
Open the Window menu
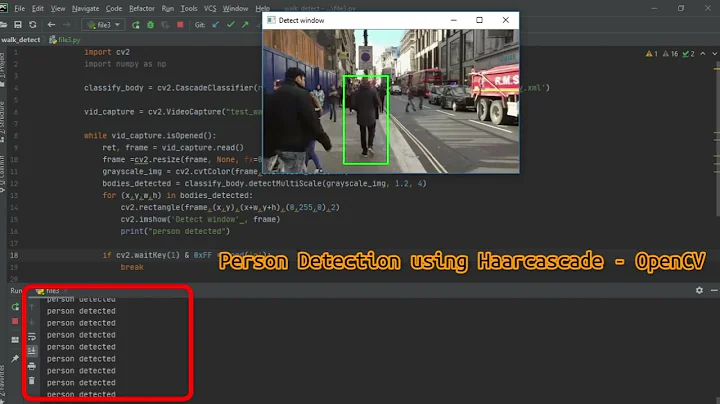[235, 9]
